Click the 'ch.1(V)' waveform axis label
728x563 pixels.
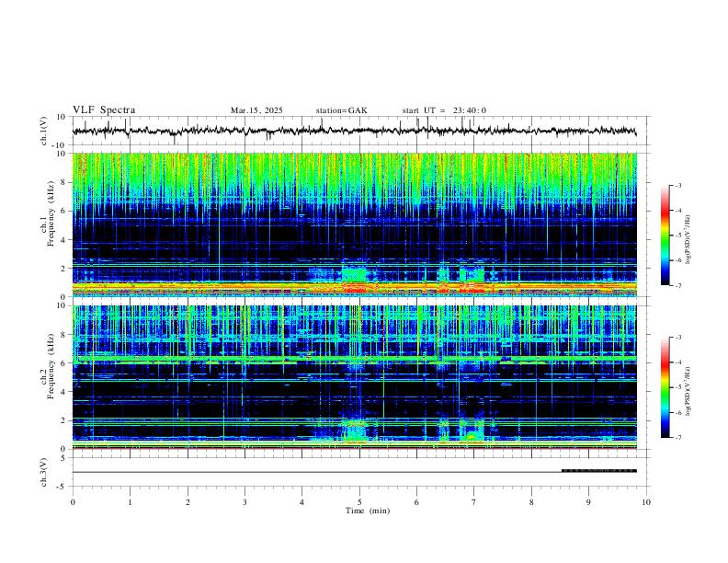[x=44, y=131]
